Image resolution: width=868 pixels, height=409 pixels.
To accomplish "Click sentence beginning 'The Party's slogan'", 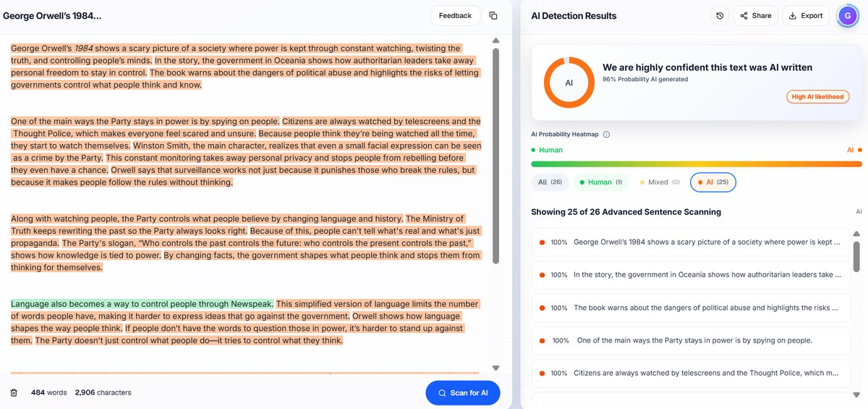I will click(246, 249).
